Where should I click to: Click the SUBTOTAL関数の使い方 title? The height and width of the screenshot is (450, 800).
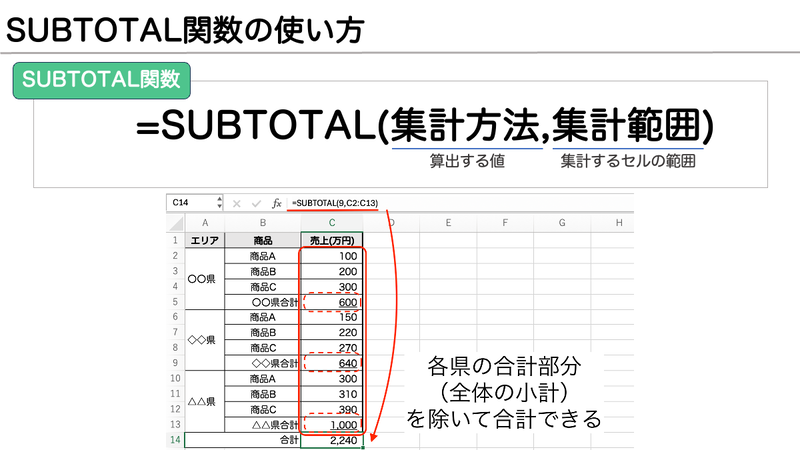coord(185,30)
